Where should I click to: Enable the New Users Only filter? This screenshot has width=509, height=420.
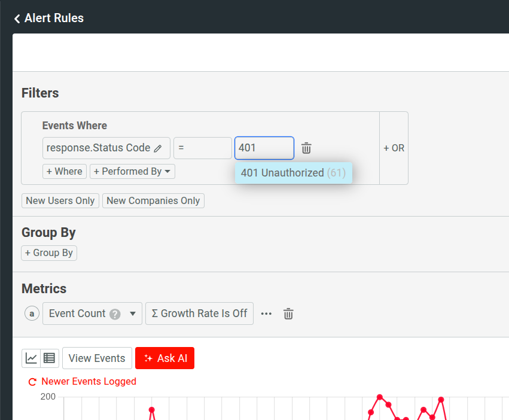(60, 200)
